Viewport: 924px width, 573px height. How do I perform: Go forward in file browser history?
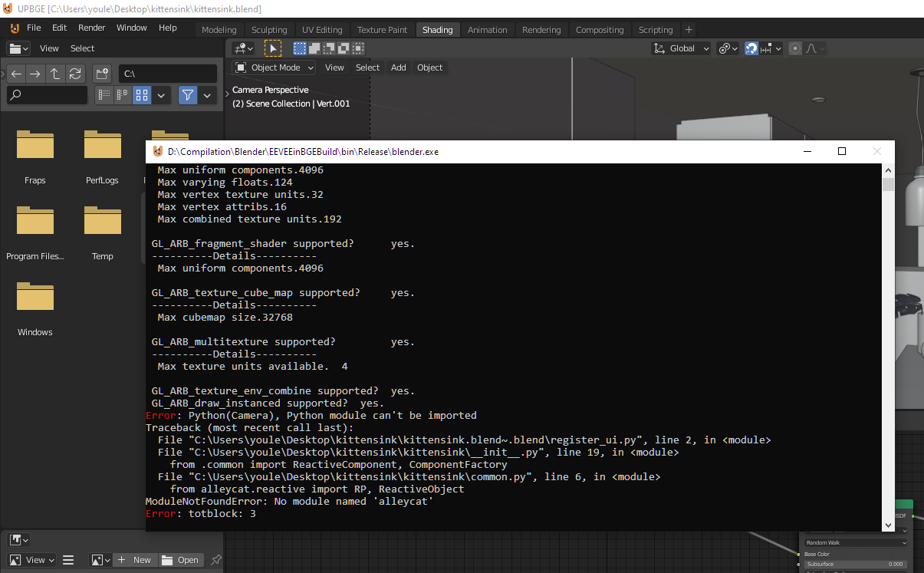35,74
